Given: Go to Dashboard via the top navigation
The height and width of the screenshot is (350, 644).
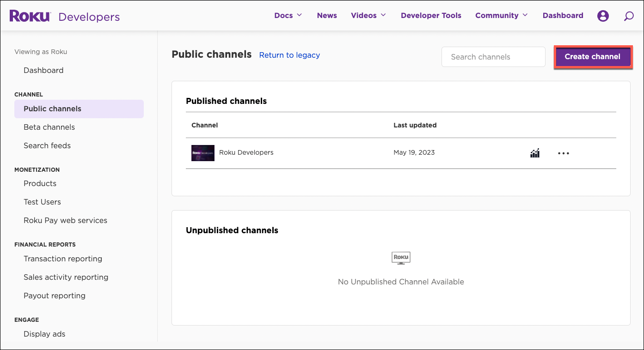Looking at the screenshot, I should click(563, 15).
